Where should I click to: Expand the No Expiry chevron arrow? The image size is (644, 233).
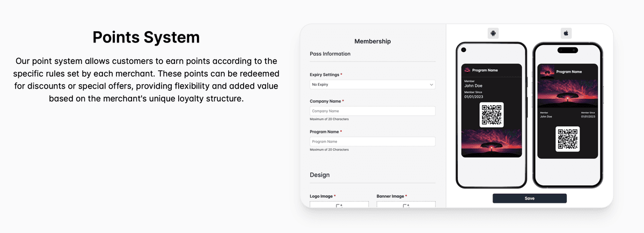click(x=431, y=84)
